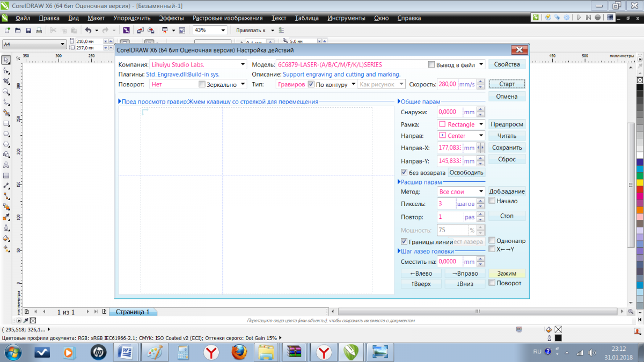Select the Crop tool

click(6, 81)
